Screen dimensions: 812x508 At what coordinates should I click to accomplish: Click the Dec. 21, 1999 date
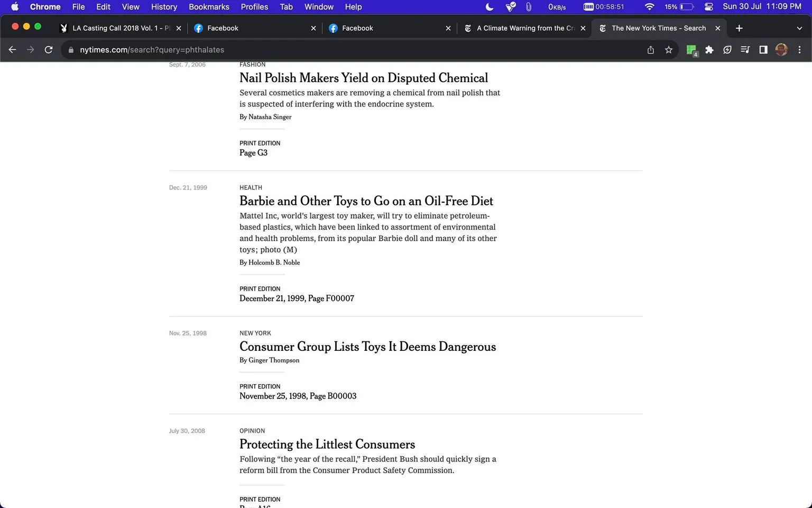click(x=188, y=188)
